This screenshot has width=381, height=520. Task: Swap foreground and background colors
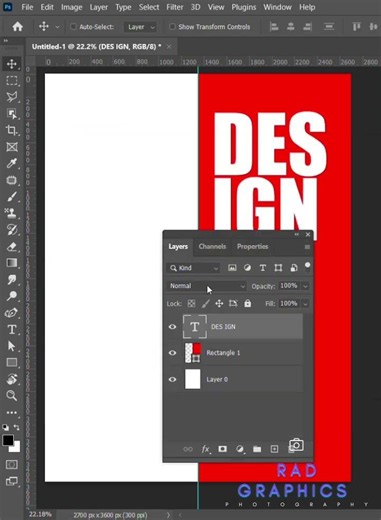[16, 427]
